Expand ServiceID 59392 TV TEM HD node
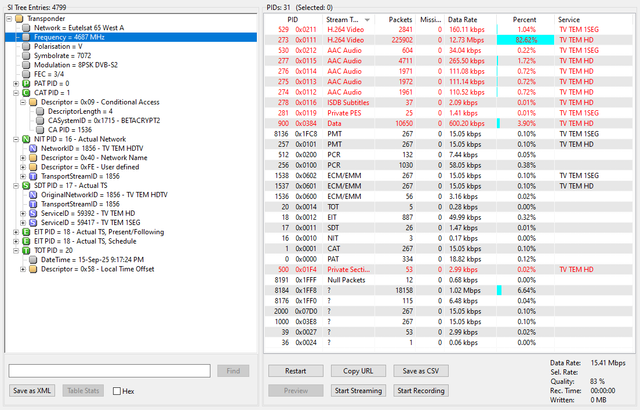This screenshot has height=410, width=640. 23,213
